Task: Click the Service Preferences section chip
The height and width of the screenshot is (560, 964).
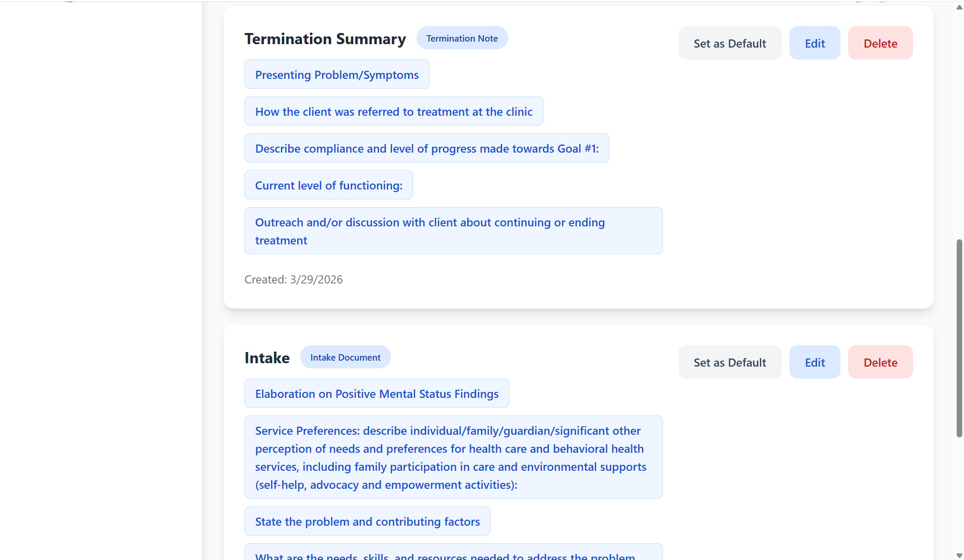Action: coord(453,458)
